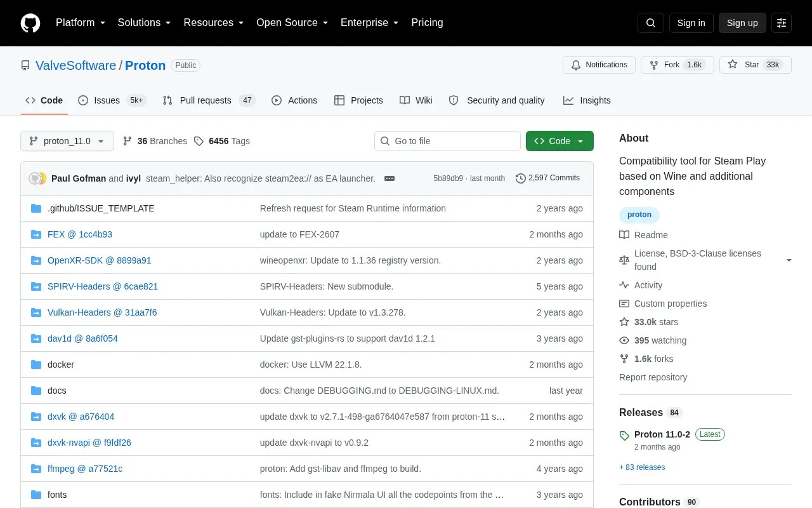Open the Actions tab

(x=294, y=100)
